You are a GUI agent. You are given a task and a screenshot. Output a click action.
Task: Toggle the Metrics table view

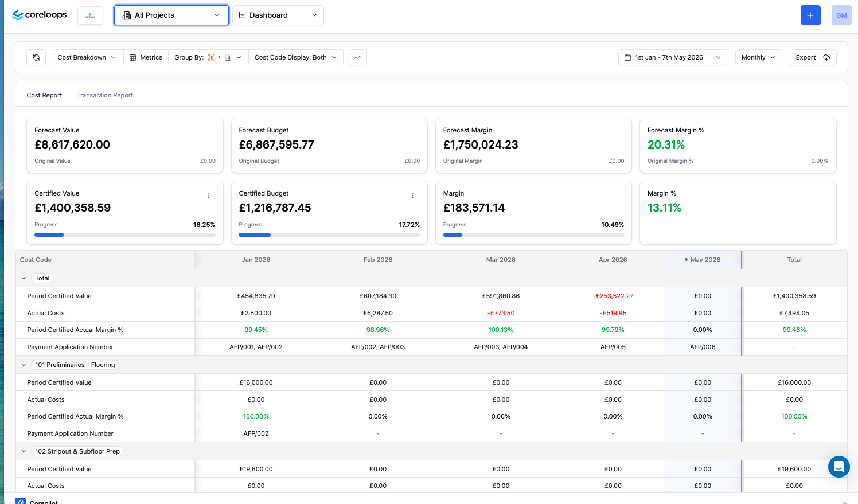(x=146, y=57)
